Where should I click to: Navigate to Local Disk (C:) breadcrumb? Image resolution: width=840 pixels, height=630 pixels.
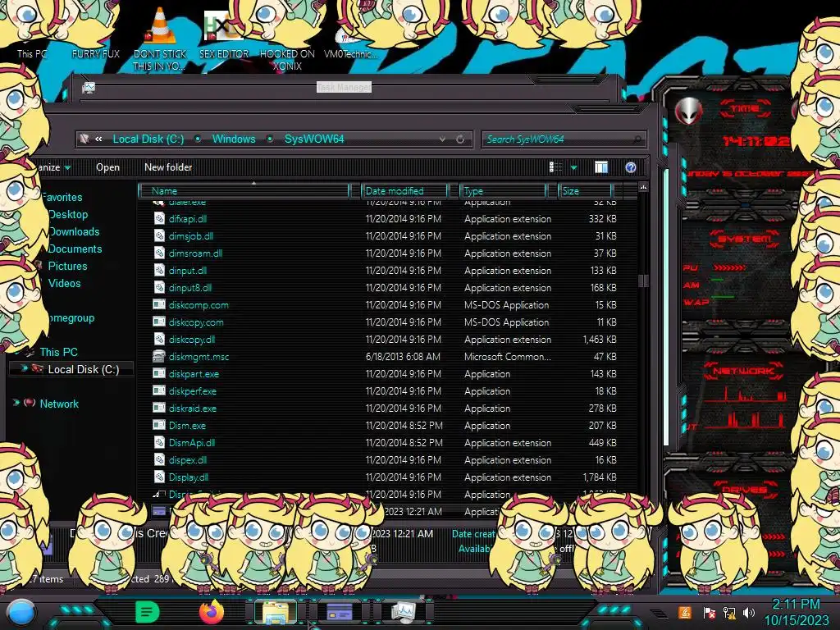148,139
